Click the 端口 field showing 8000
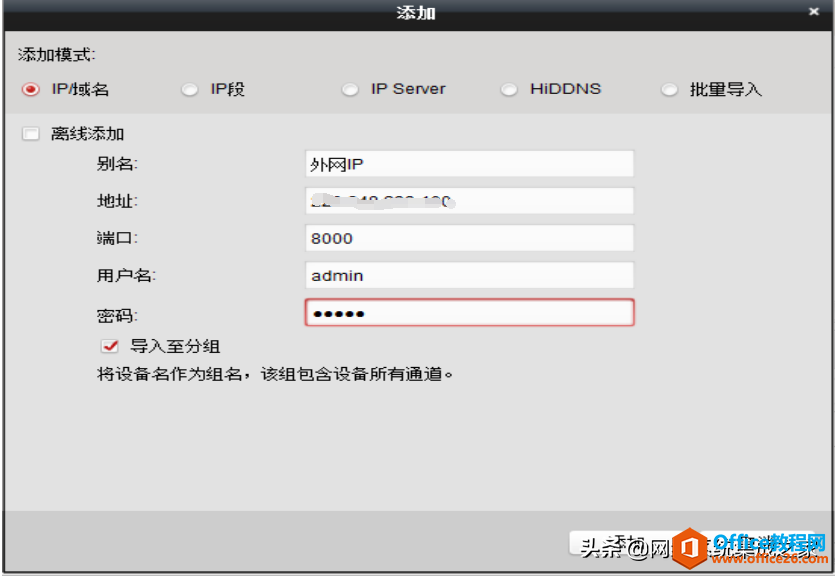Screen dimensions: 835x576 tap(469, 238)
